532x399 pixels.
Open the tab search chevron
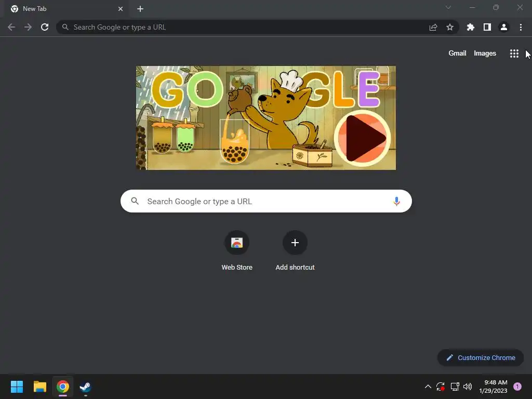tap(448, 7)
